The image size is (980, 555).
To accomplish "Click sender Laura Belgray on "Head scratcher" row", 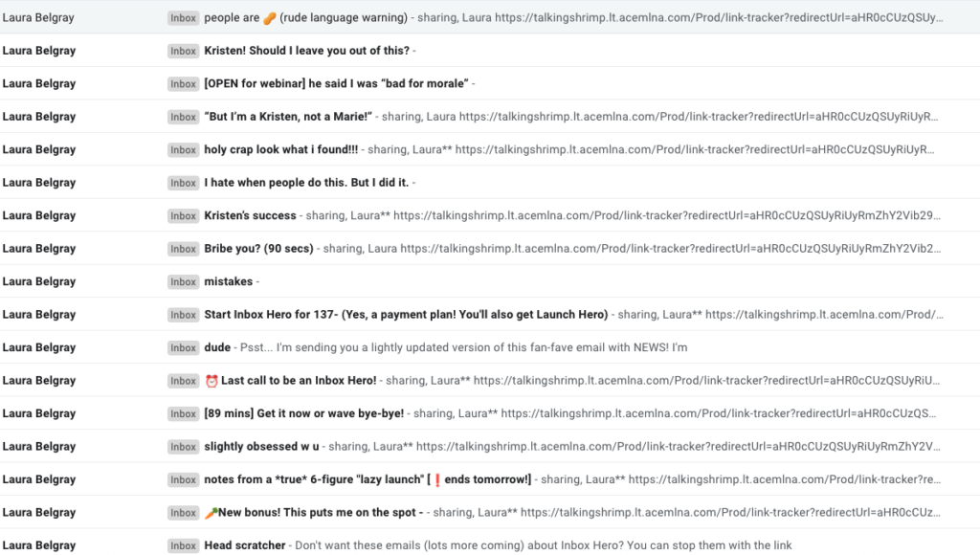I will [39, 545].
